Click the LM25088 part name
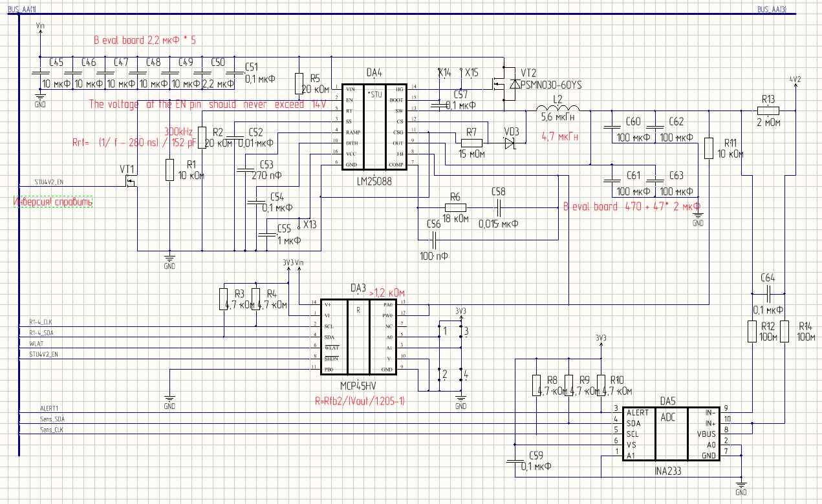822x504 pixels. [x=373, y=182]
